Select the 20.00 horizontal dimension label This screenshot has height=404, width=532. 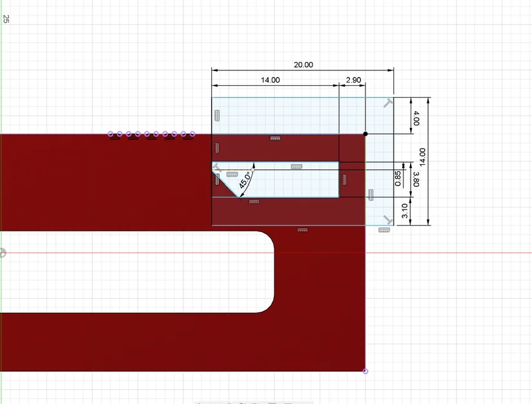click(303, 65)
